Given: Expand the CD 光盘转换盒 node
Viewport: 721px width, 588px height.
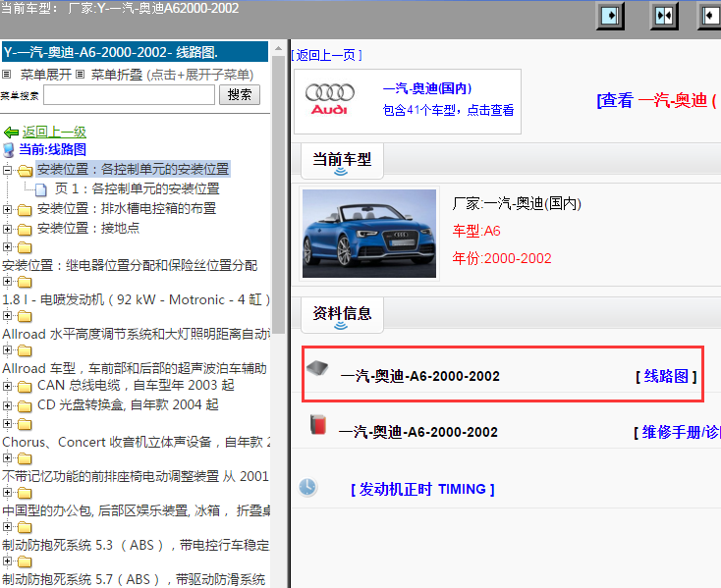Looking at the screenshot, I should click(x=7, y=405).
